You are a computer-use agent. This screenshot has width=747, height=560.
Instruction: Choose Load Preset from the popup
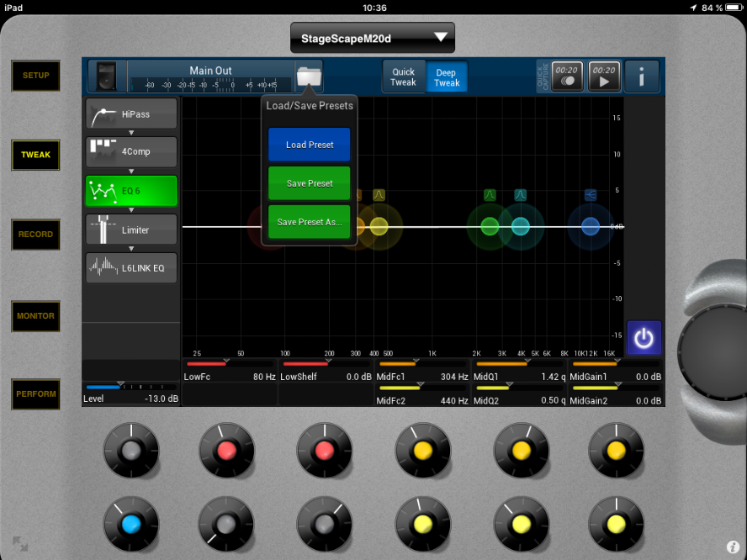(x=310, y=145)
